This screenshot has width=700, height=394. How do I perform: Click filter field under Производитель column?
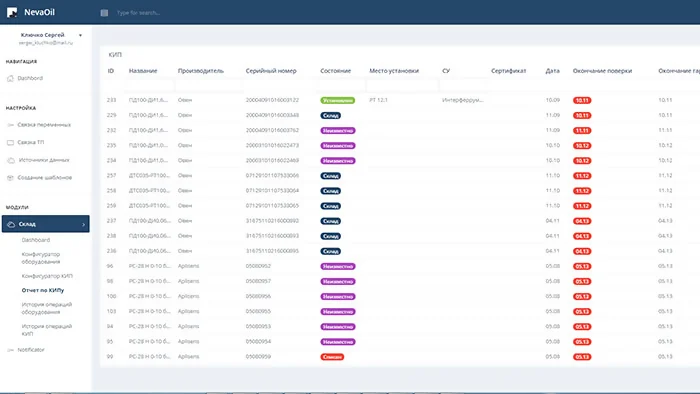click(x=209, y=85)
